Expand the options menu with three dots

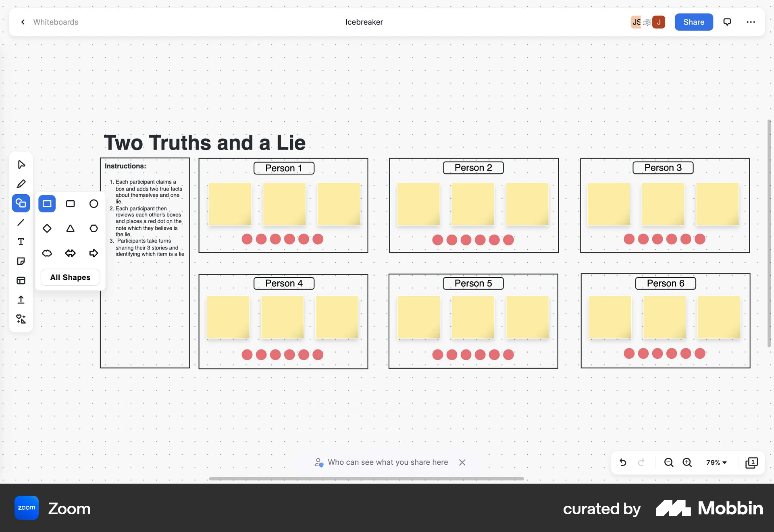tap(751, 22)
